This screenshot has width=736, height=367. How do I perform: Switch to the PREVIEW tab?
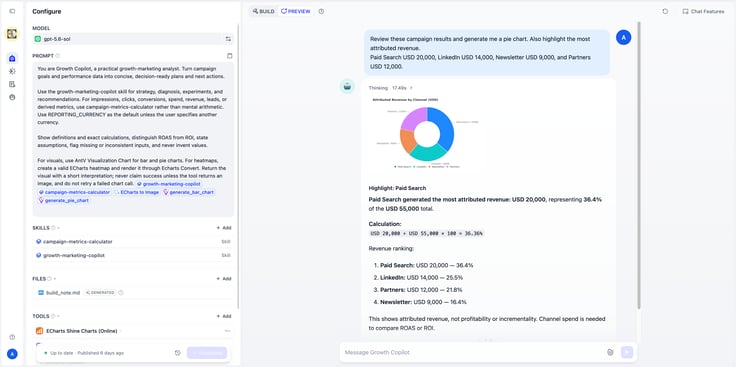[x=296, y=11]
